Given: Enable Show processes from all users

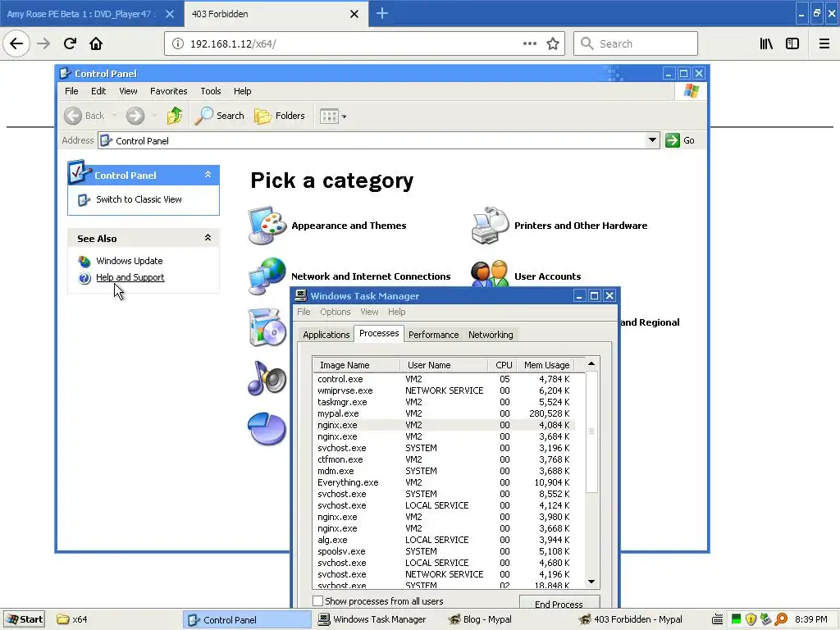Looking at the screenshot, I should pos(317,601).
